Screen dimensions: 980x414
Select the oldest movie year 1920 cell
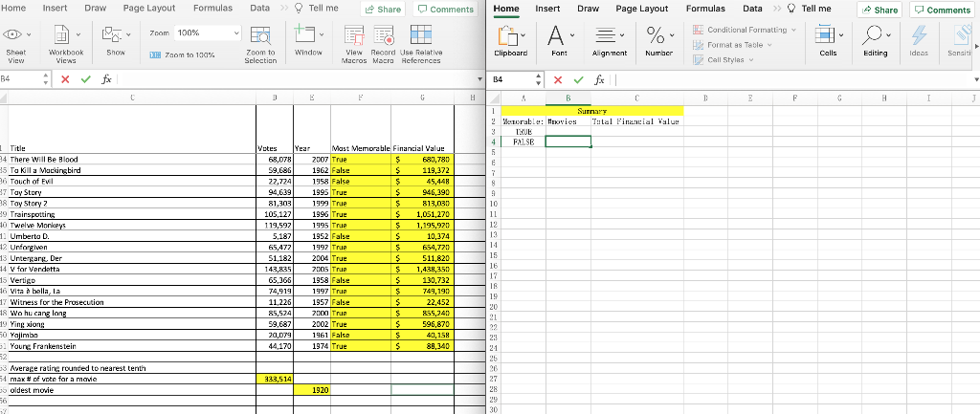312,390
